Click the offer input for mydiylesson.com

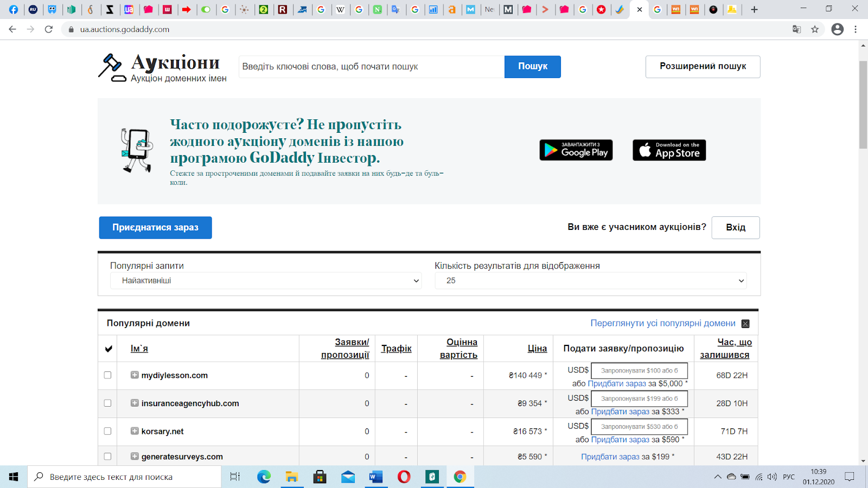click(639, 371)
